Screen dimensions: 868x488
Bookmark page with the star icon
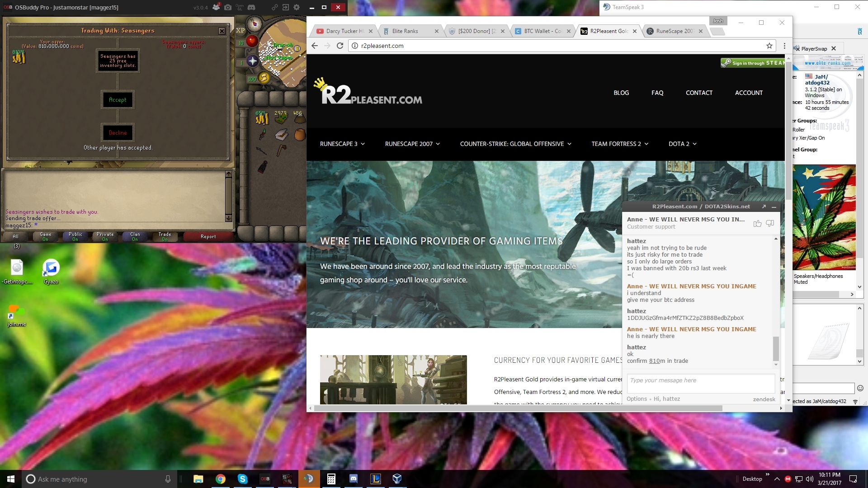pos(769,46)
